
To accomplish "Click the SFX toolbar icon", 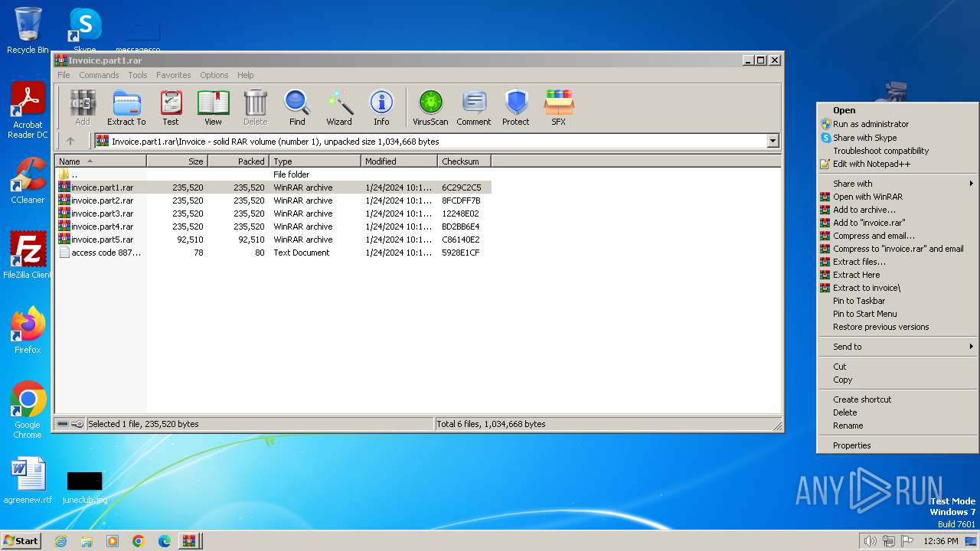I will coord(559,107).
